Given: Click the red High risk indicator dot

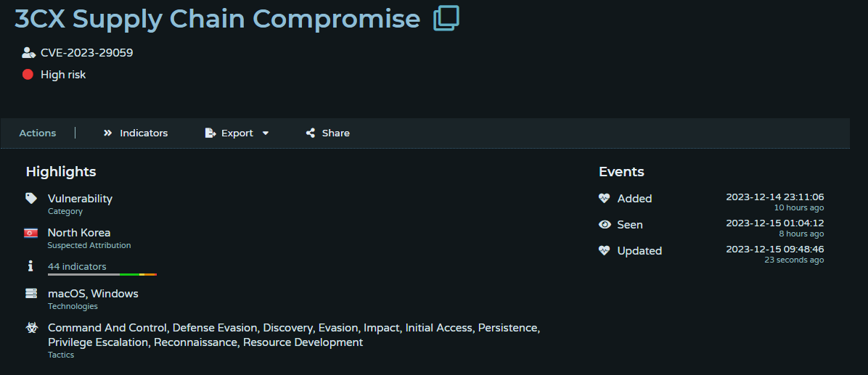Looking at the screenshot, I should pyautogui.click(x=28, y=74).
